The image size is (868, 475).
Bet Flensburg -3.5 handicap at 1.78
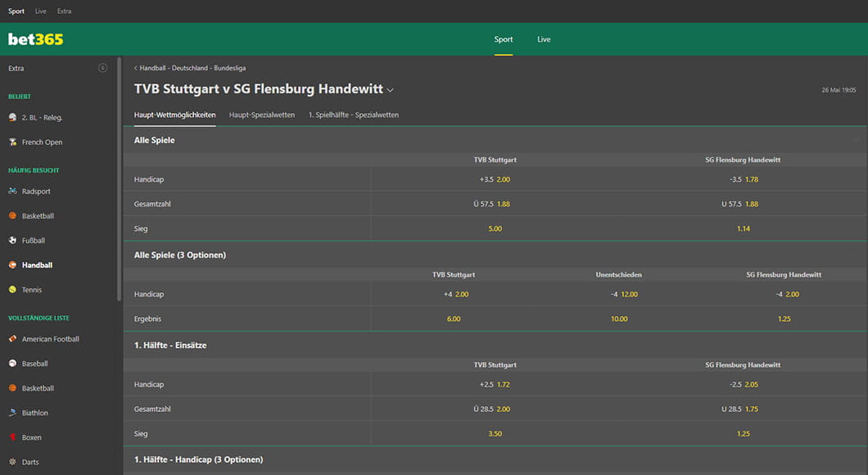tap(744, 179)
